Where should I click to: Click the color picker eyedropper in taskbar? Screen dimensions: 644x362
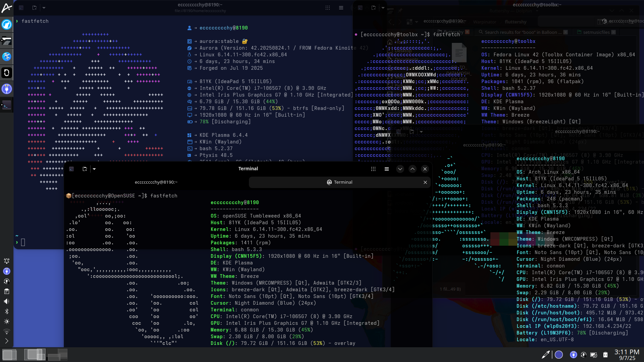(x=546, y=355)
